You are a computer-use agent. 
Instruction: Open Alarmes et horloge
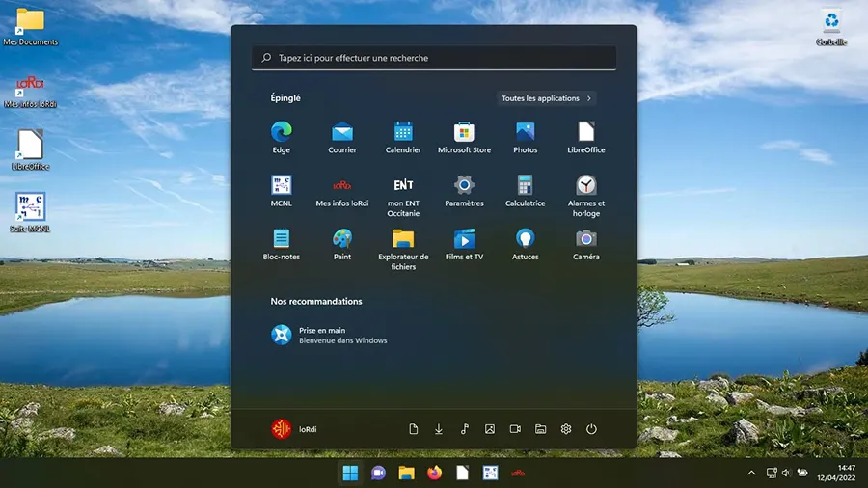[586, 185]
